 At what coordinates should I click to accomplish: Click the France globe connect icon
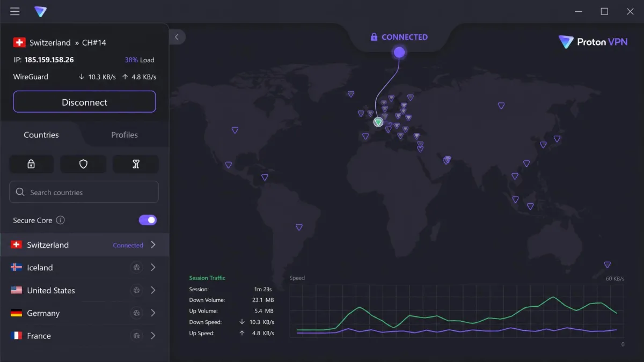(x=136, y=336)
